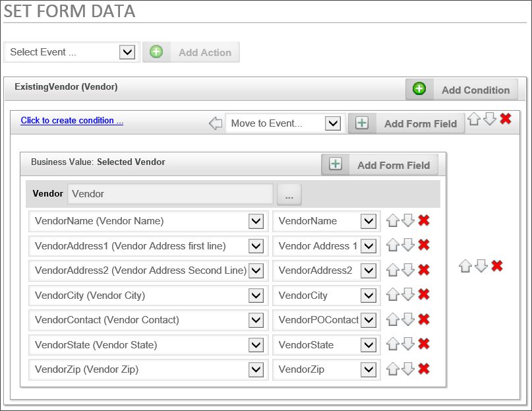Click the ellipsis browse button beside Vendor
The image size is (532, 411).
click(x=289, y=194)
